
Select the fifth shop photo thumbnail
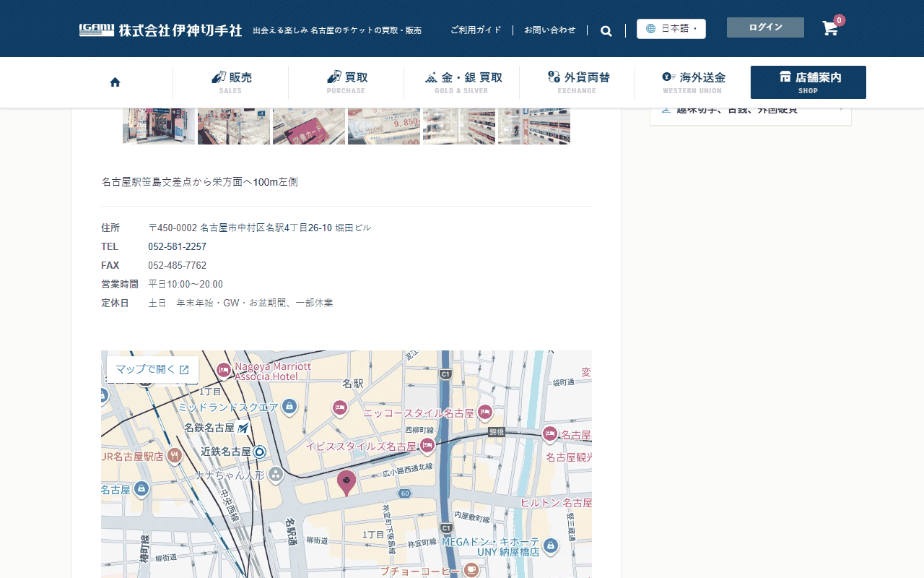459,126
